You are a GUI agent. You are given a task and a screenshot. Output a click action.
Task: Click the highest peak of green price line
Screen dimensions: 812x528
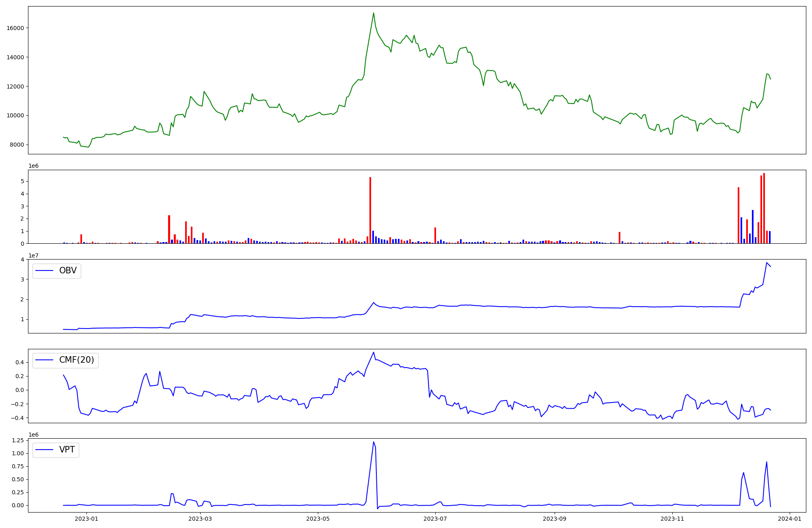374,13
